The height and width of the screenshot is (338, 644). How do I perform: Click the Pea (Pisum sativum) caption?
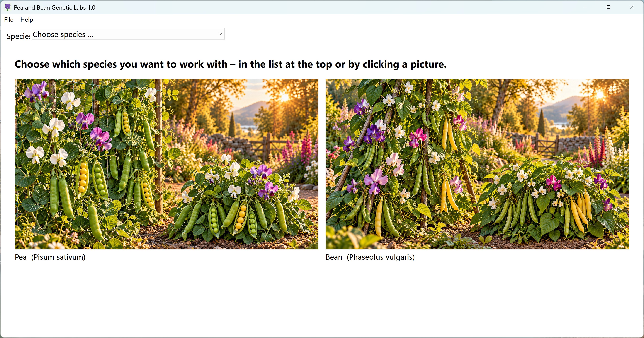[50, 257]
